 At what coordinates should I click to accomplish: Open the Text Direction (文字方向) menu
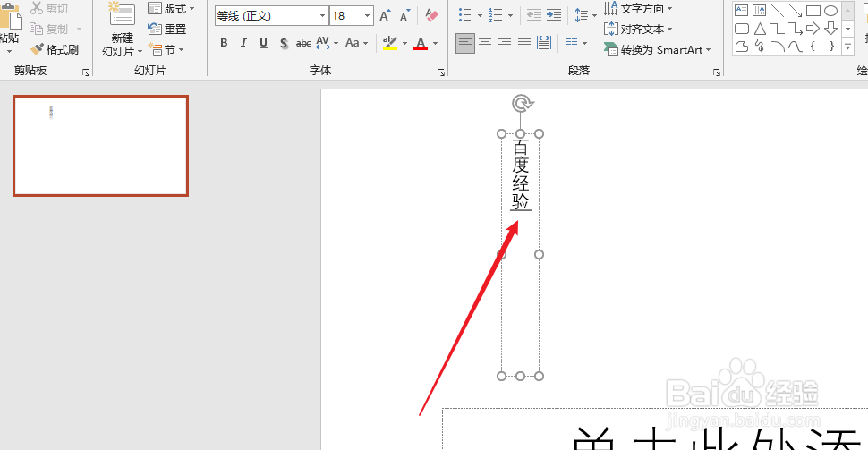tap(638, 9)
